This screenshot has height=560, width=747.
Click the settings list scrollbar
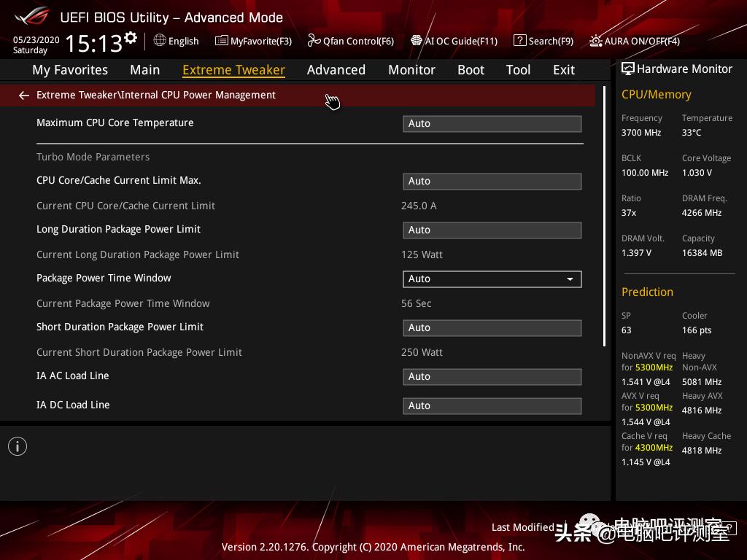point(604,216)
